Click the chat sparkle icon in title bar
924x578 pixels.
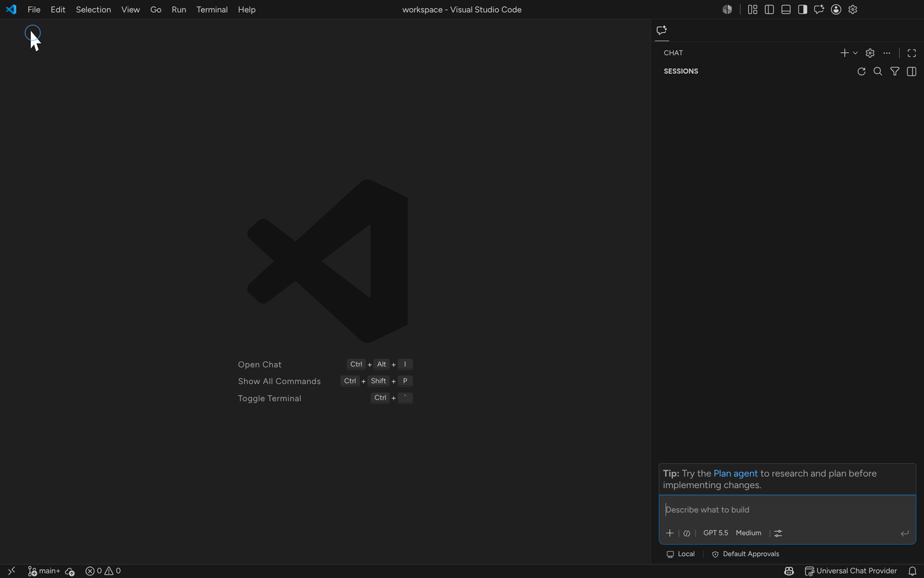coord(819,10)
